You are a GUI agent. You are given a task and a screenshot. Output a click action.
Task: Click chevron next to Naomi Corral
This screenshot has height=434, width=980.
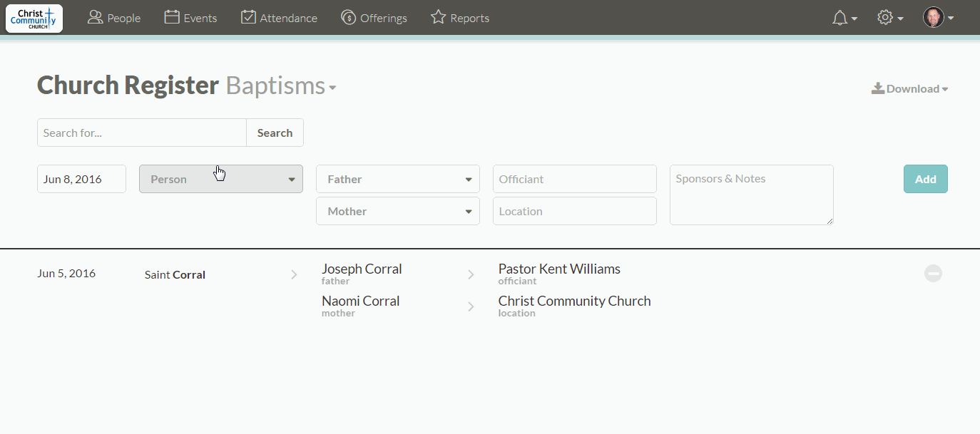click(x=471, y=306)
